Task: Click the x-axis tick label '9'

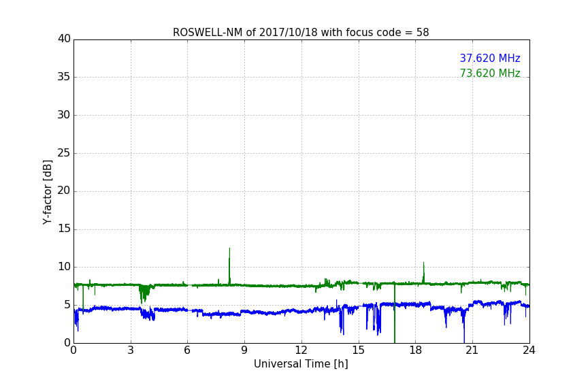Action: [244, 350]
